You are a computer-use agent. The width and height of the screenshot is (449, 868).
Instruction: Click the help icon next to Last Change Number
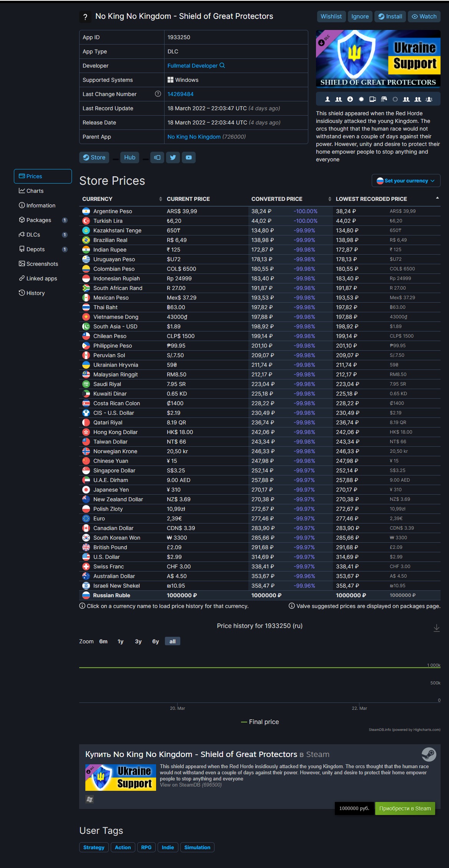pyautogui.click(x=158, y=94)
